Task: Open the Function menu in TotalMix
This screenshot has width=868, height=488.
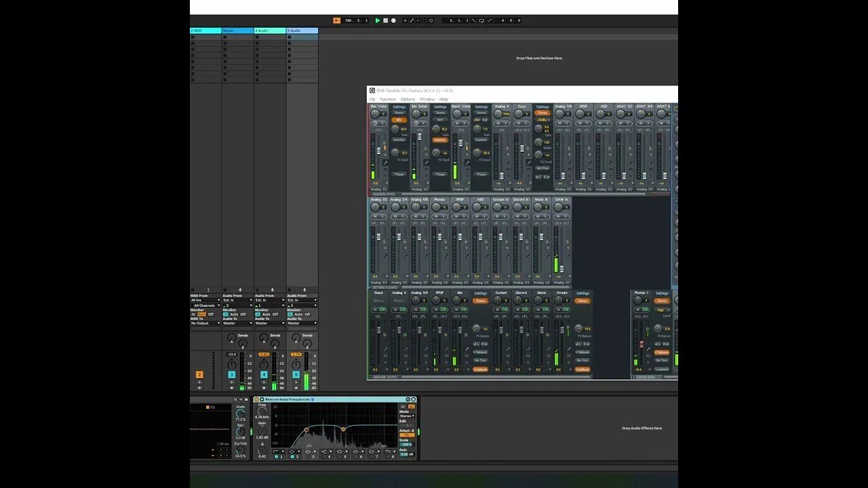Action: click(x=388, y=100)
